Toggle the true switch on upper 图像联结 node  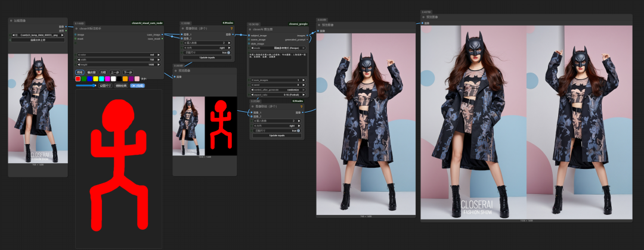[x=228, y=52]
